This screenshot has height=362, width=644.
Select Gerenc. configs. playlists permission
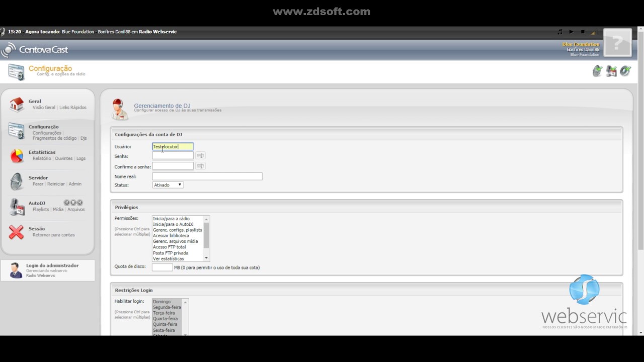click(x=178, y=230)
